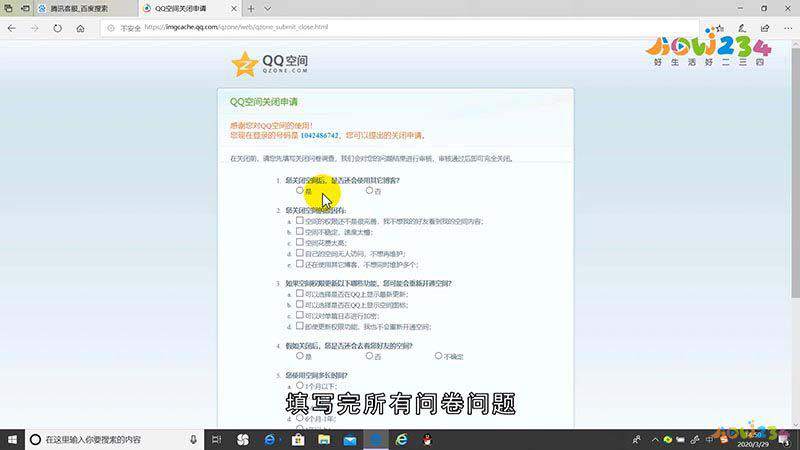The image size is (800, 450).
Task: Click the QQ空间 star logo
Action: (244, 65)
